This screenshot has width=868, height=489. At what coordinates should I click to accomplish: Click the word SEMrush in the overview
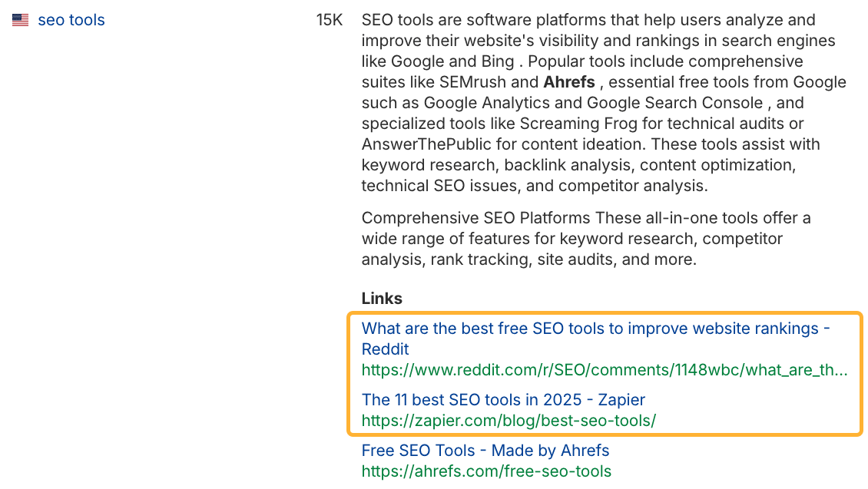pyautogui.click(x=472, y=82)
